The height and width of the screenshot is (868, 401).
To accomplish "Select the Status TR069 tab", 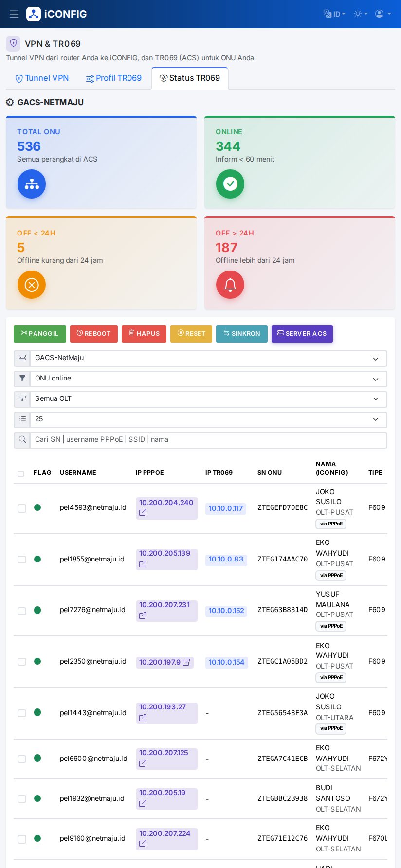I will pos(190,78).
